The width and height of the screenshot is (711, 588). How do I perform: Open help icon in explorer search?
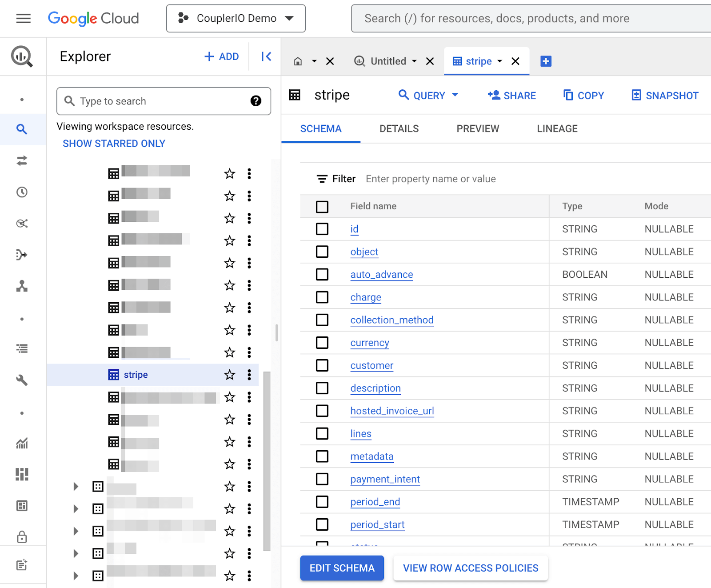[x=256, y=101]
